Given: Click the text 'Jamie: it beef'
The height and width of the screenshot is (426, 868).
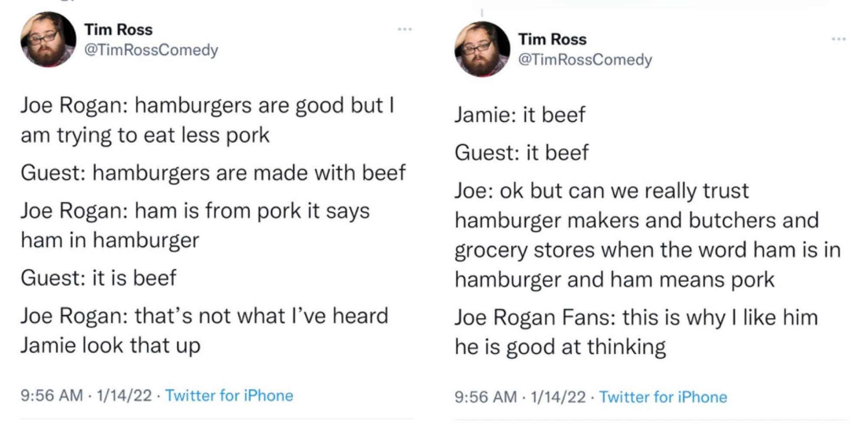Looking at the screenshot, I should point(520,115).
